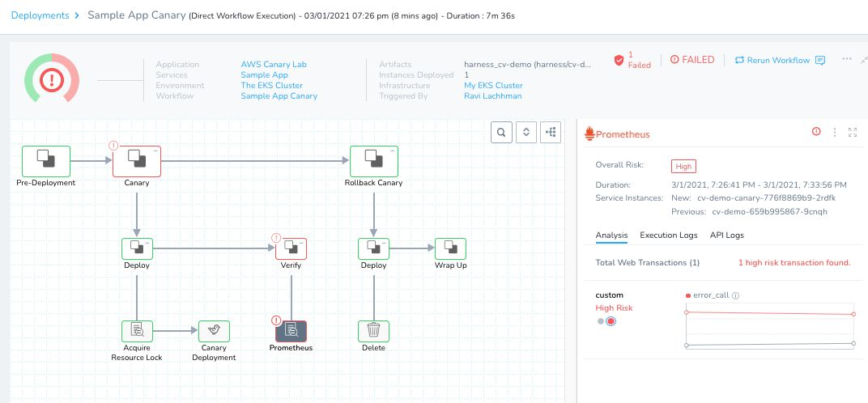Image resolution: width=868 pixels, height=403 pixels.
Task: Expand Prometheus panel to fullscreen
Action: pyautogui.click(x=853, y=132)
